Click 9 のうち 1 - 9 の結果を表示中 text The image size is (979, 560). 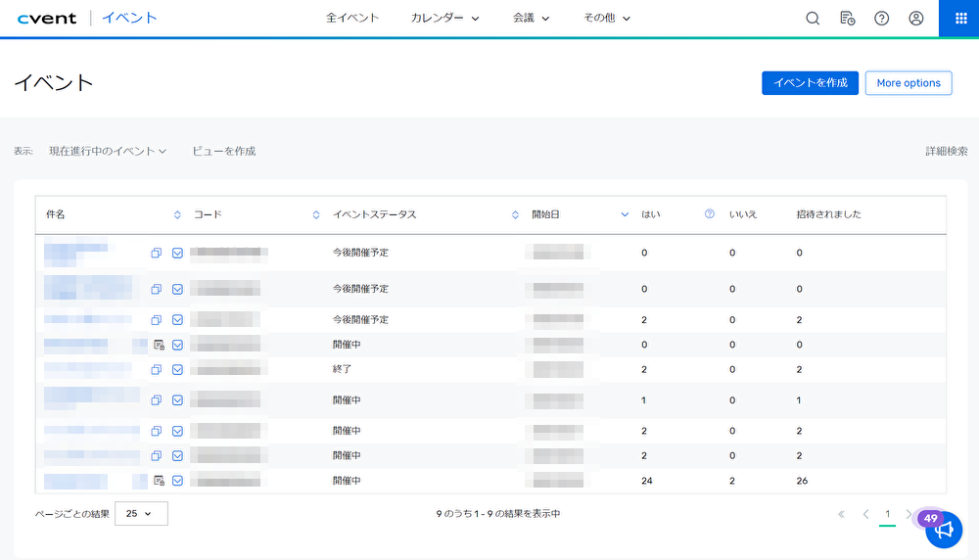tap(497, 514)
